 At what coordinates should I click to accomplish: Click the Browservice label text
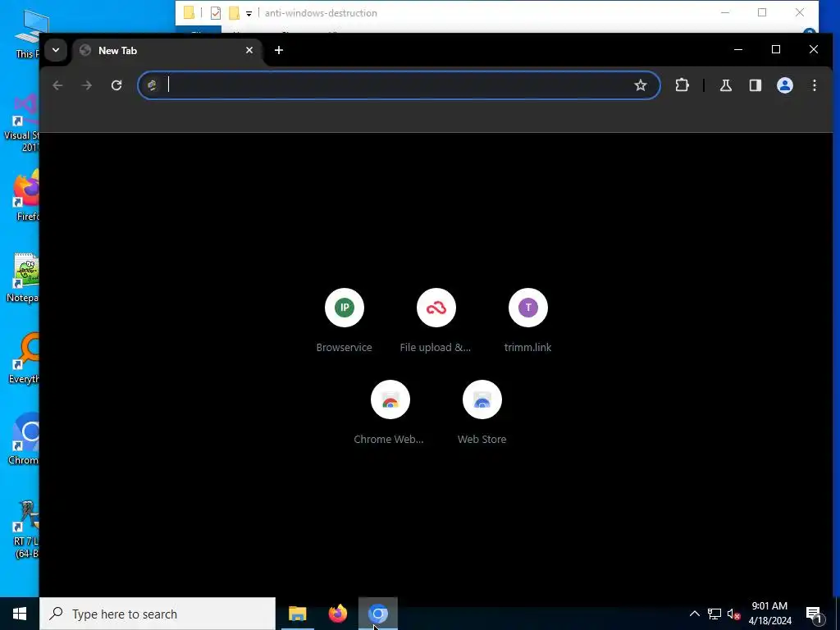coord(344,347)
